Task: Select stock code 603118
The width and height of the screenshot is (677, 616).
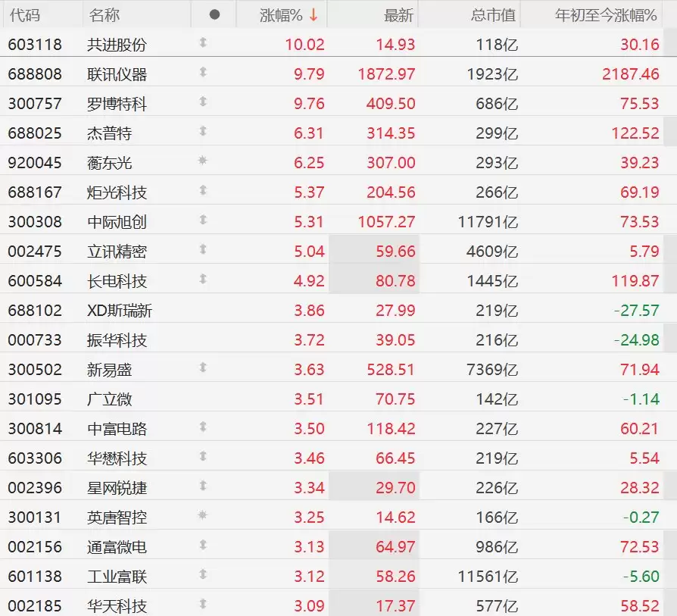Action: (x=35, y=45)
